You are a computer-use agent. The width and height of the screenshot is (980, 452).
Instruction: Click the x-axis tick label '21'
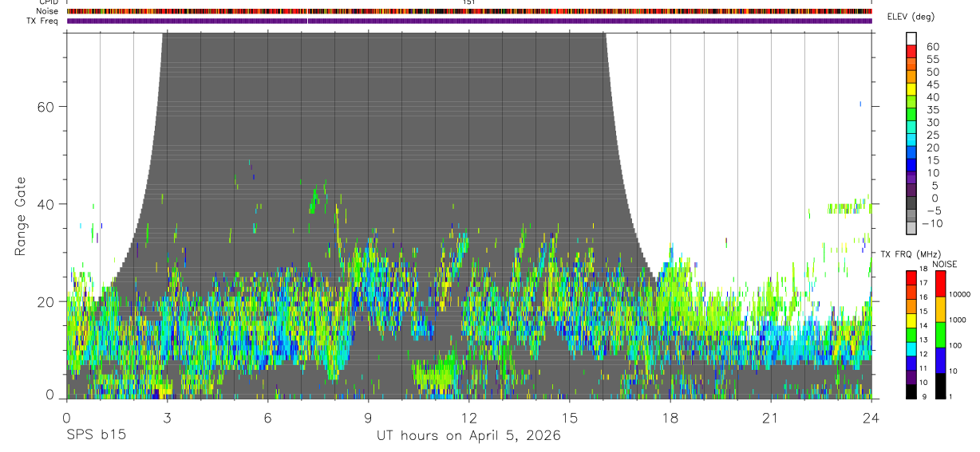coord(771,418)
